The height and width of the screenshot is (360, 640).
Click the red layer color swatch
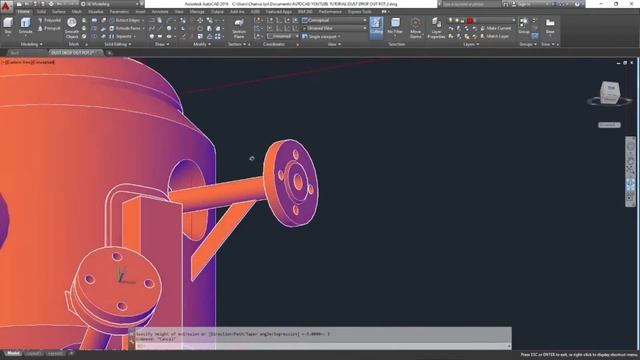(x=470, y=20)
